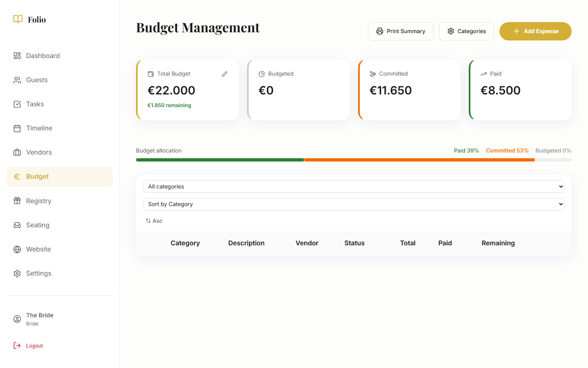Click the printer icon in Print Summary
Image resolution: width=588 pixels, height=368 pixels.
point(380,31)
